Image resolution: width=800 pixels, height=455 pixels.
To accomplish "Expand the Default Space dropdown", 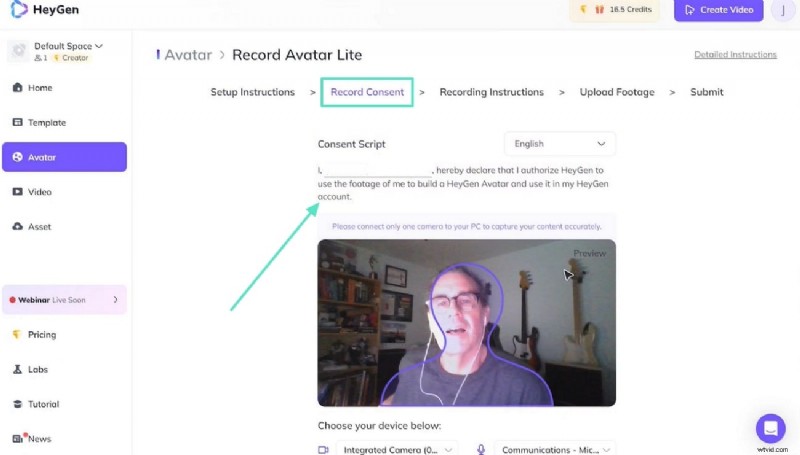I will click(68, 46).
